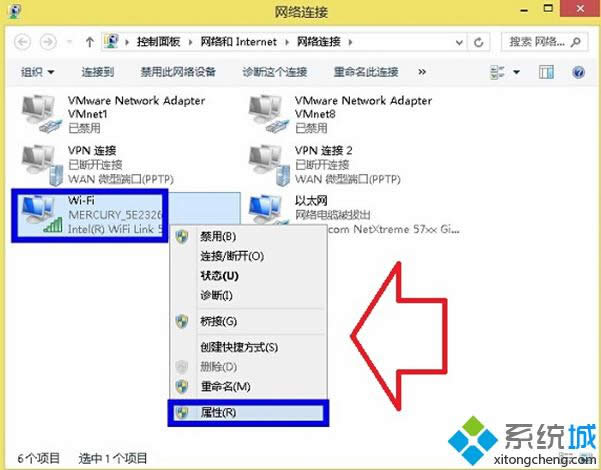
Task: Click the 禁用此网络设备 toolbar button
Action: click(178, 72)
